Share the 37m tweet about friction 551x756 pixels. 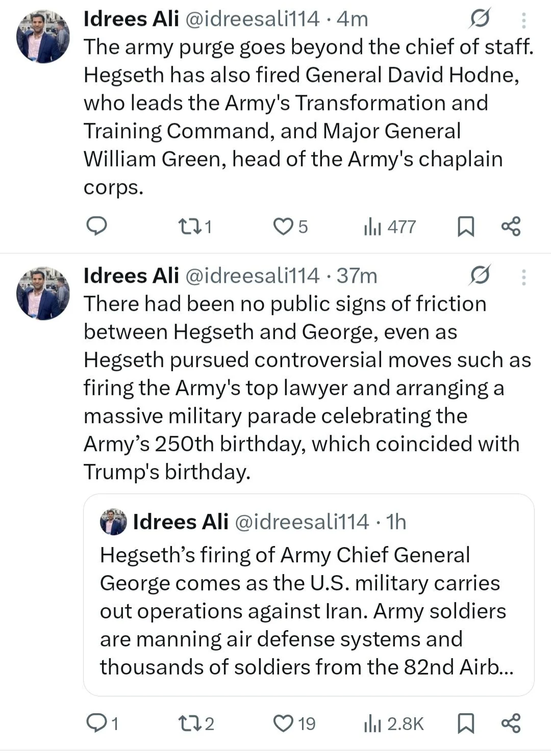pyautogui.click(x=511, y=722)
